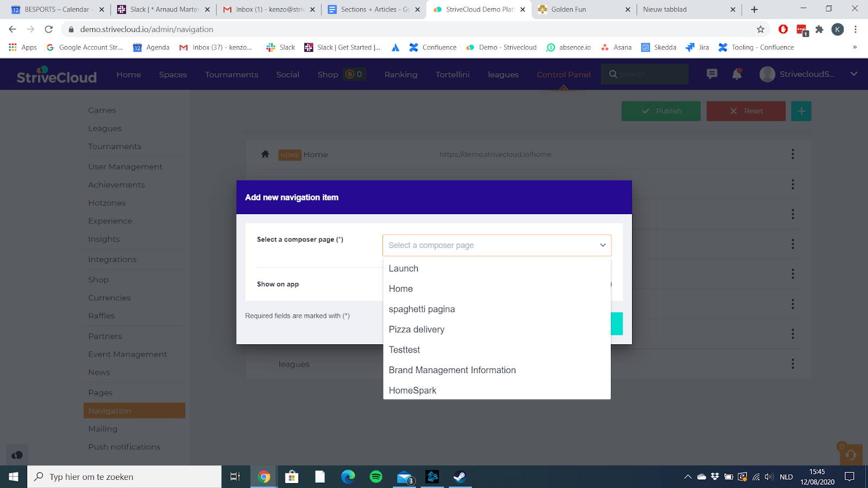
Task: Choose Brand Management Information option
Action: tap(452, 370)
